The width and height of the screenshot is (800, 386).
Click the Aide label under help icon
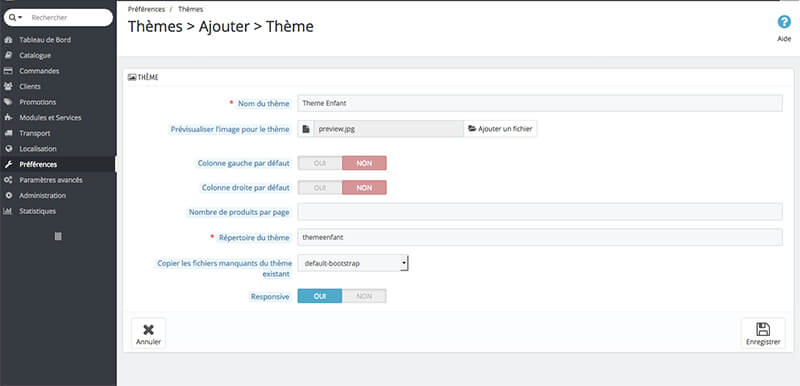pos(784,39)
